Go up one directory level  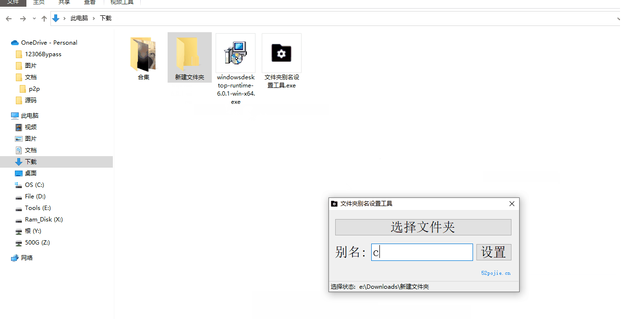click(x=44, y=19)
